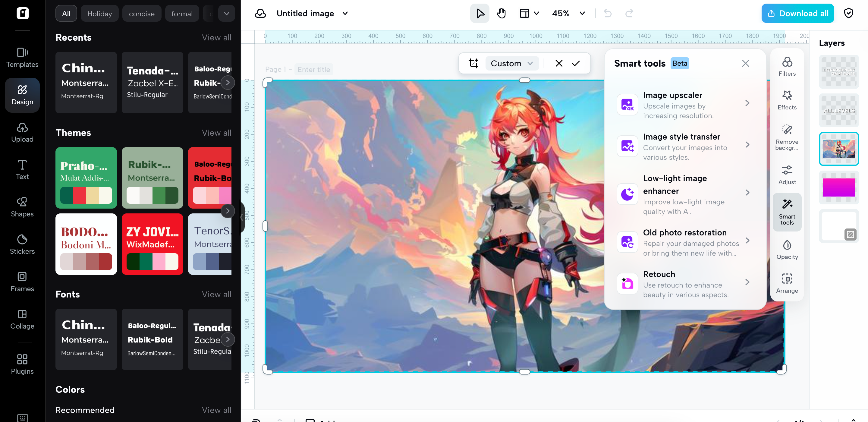Expand the style tags dropdown chevron
Screen dimensions: 868x422
(x=226, y=14)
